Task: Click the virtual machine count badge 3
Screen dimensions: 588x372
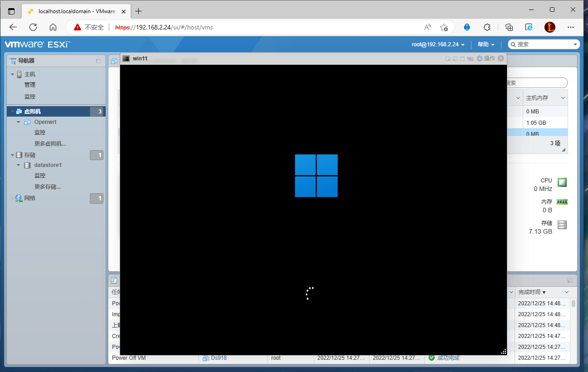Action: 97,112
